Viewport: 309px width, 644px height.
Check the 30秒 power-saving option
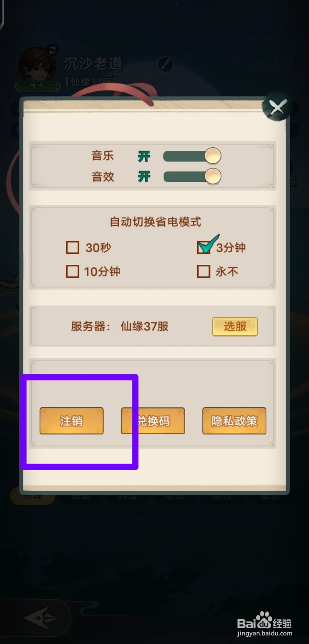pyautogui.click(x=72, y=247)
